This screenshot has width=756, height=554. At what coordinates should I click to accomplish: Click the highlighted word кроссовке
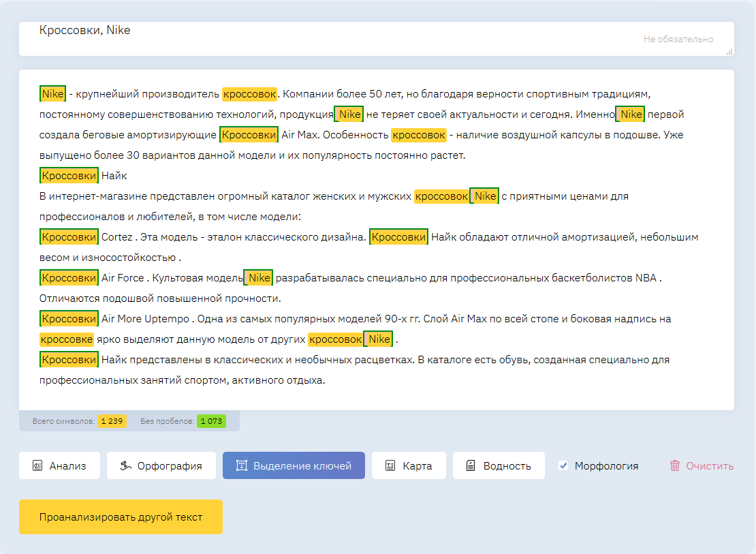point(66,339)
